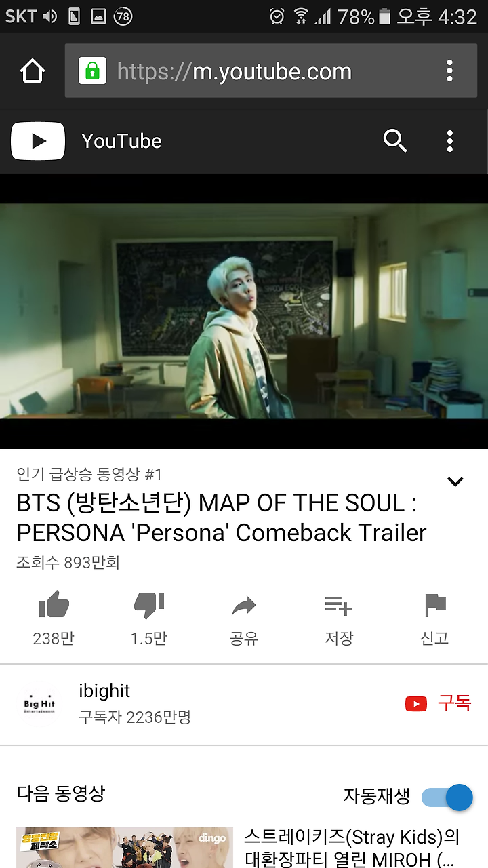Tap the green padlock security icon
The image size is (488, 868).
(92, 71)
